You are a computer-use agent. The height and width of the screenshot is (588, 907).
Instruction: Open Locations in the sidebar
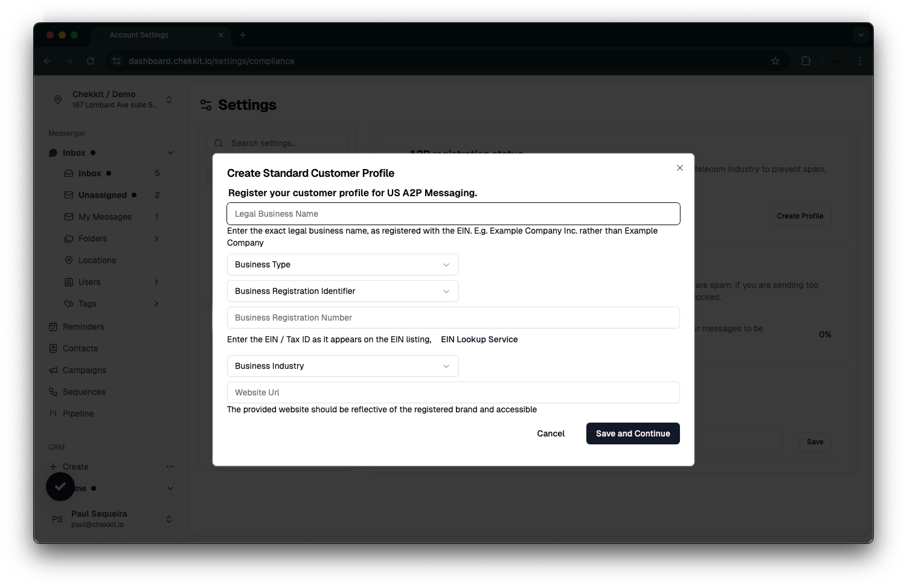click(x=112, y=260)
